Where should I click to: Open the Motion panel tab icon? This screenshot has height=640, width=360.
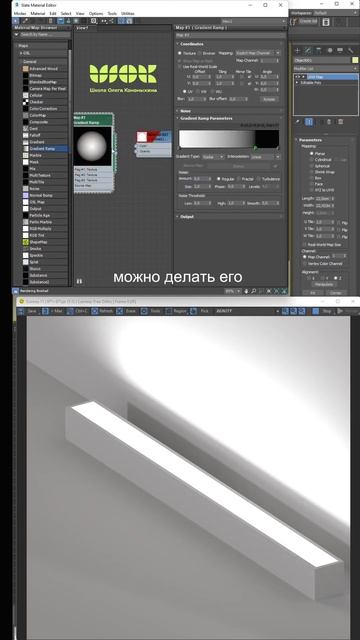coord(329,51)
